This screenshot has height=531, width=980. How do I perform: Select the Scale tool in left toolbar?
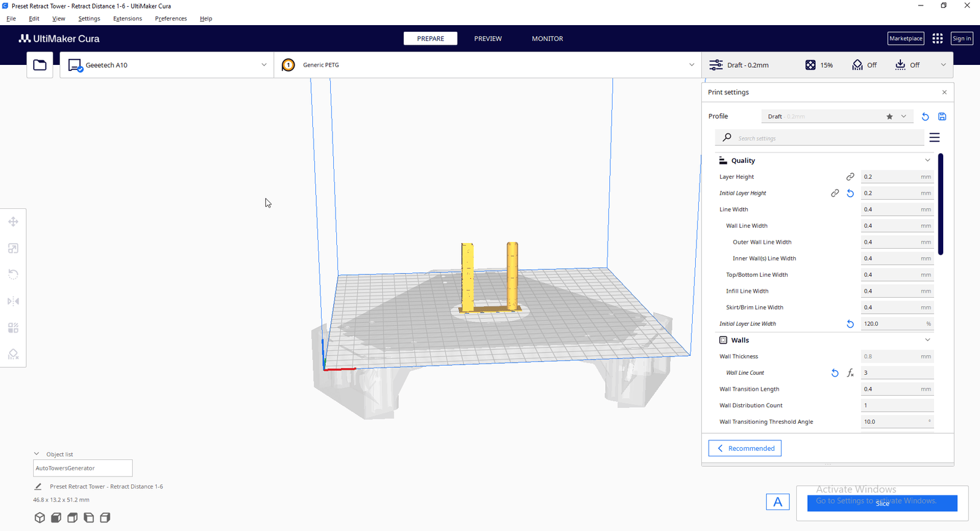click(13, 248)
